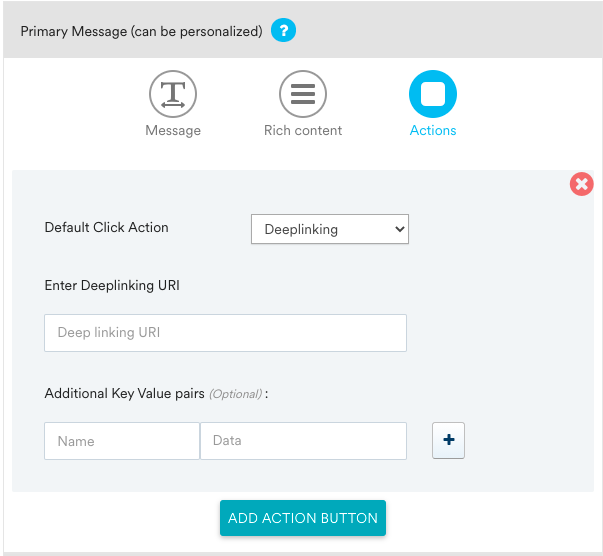The width and height of the screenshot is (603, 556).
Task: Switch to the Actions tab label
Action: click(433, 131)
